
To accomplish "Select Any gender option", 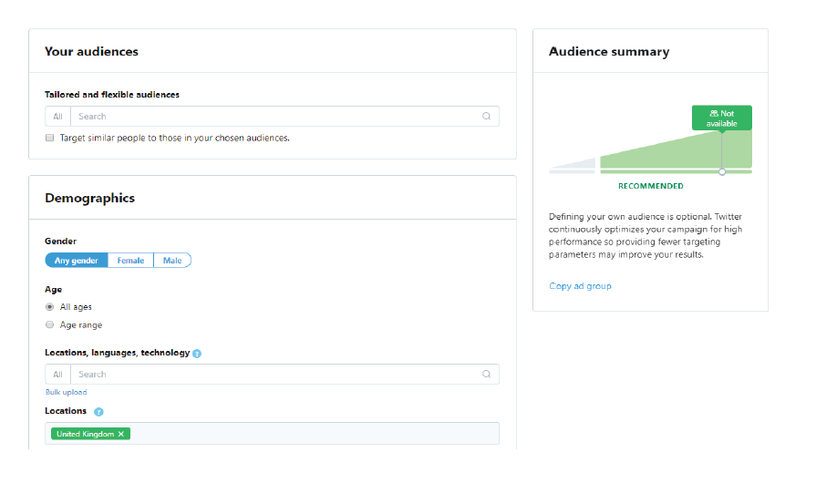I will click(x=77, y=261).
